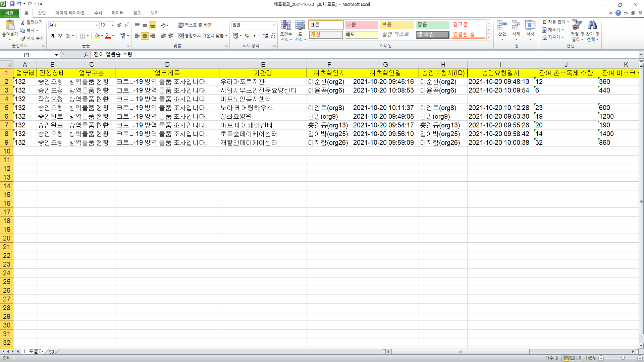This screenshot has height=362, width=644.
Task: Open the number format 일반 dropdown
Action: point(274,25)
